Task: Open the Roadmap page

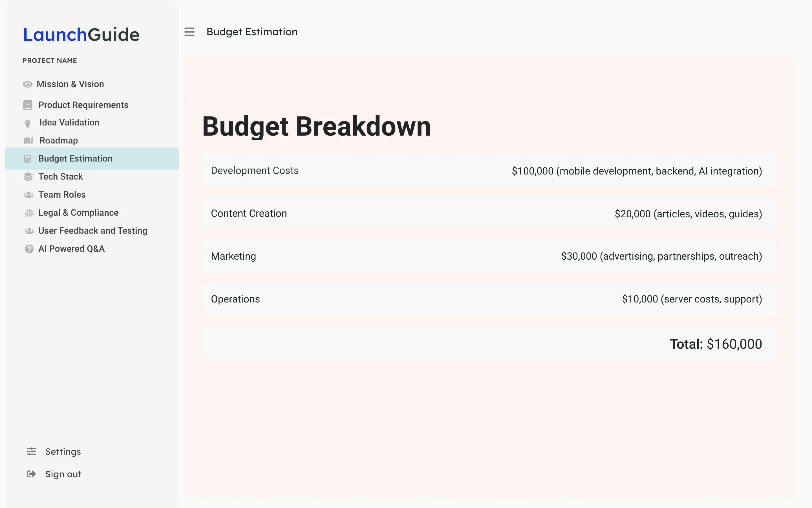Action: pyautogui.click(x=58, y=140)
